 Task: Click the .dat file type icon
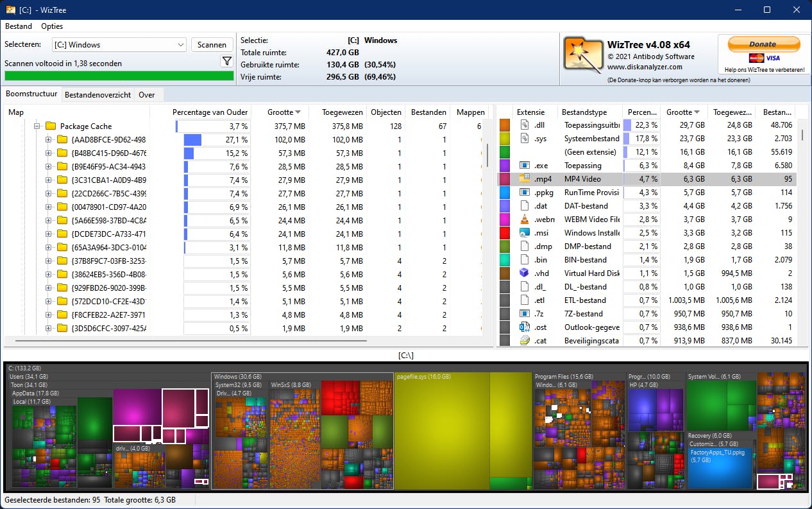click(x=524, y=206)
